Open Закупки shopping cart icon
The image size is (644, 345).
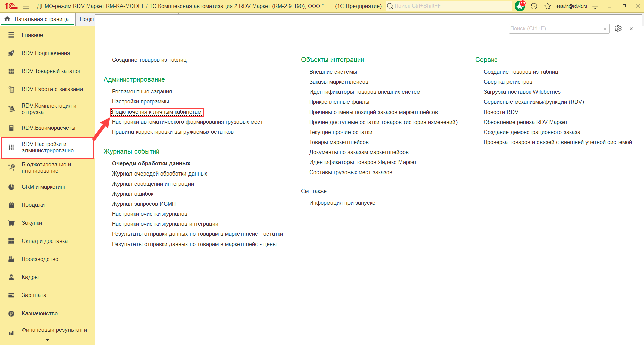[11, 223]
